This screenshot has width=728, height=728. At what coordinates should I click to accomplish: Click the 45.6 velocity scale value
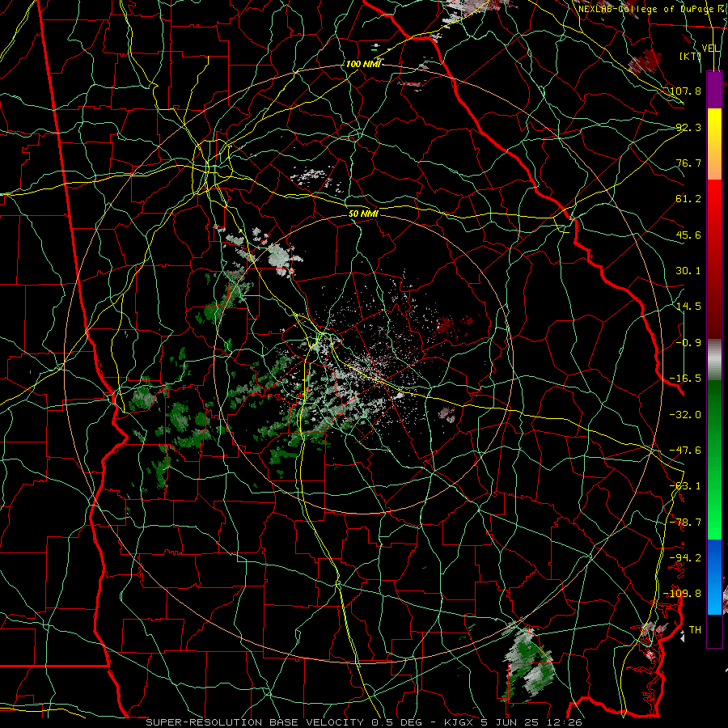click(688, 235)
